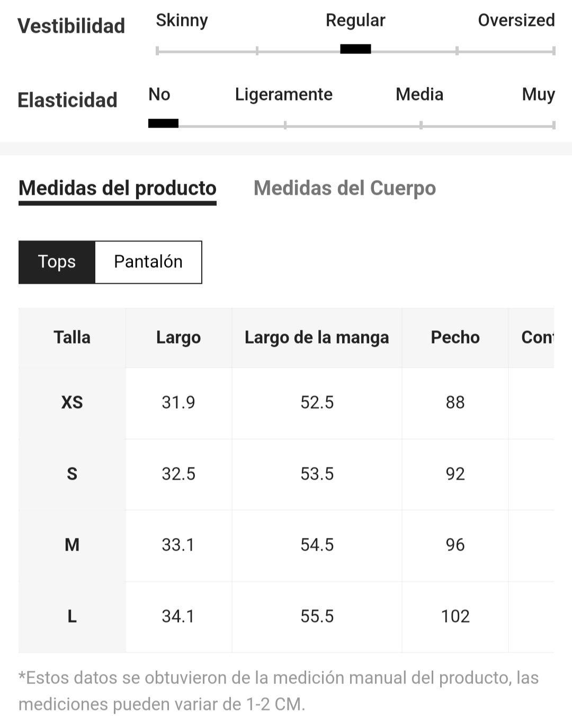Image resolution: width=572 pixels, height=728 pixels.
Task: Click the No marker on Elasticidad slider
Action: click(163, 123)
